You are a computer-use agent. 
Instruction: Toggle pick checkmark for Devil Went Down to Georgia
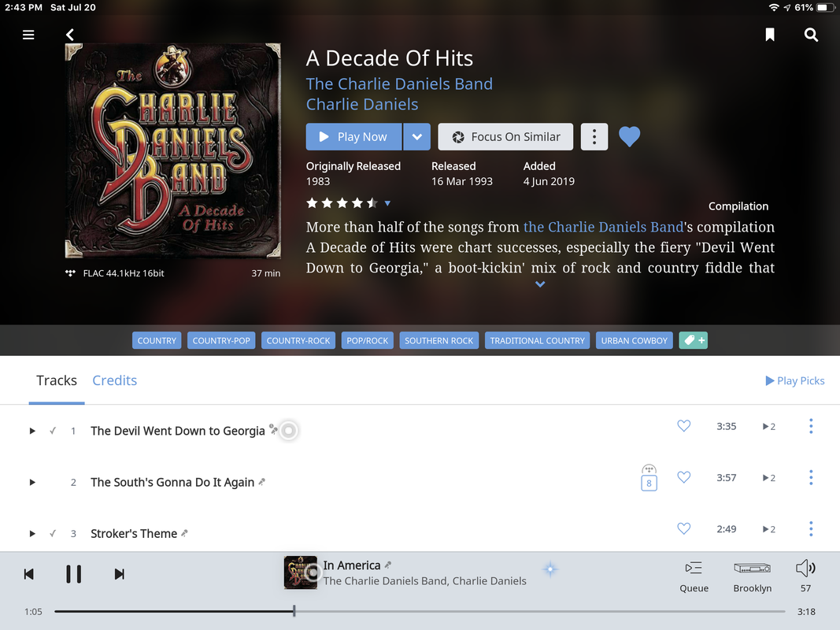[53, 431]
